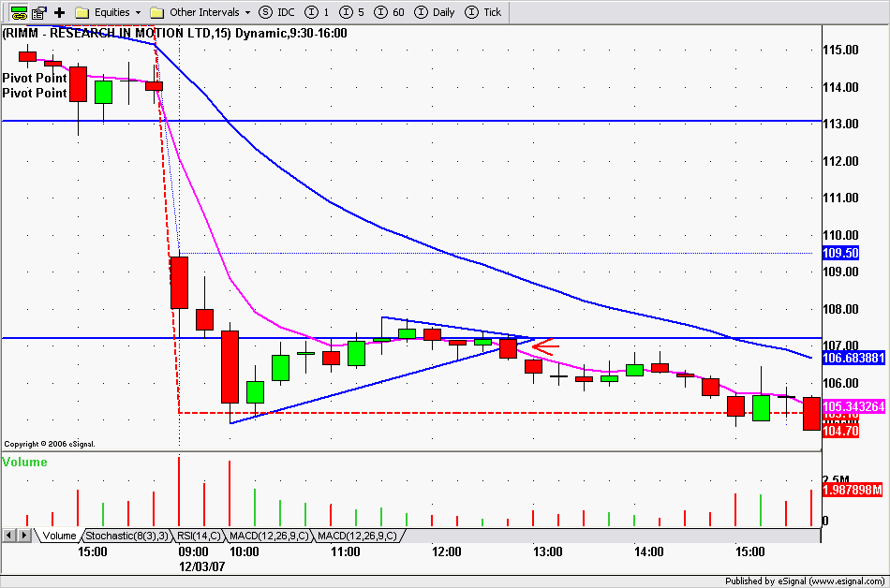Click the 12/03/07 date label

(x=202, y=566)
